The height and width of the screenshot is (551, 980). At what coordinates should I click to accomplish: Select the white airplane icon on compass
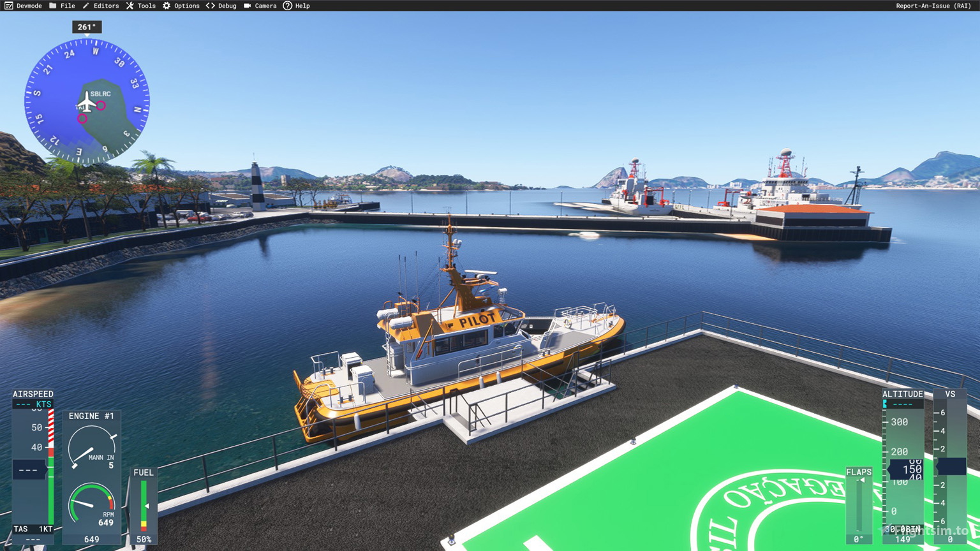click(x=86, y=101)
